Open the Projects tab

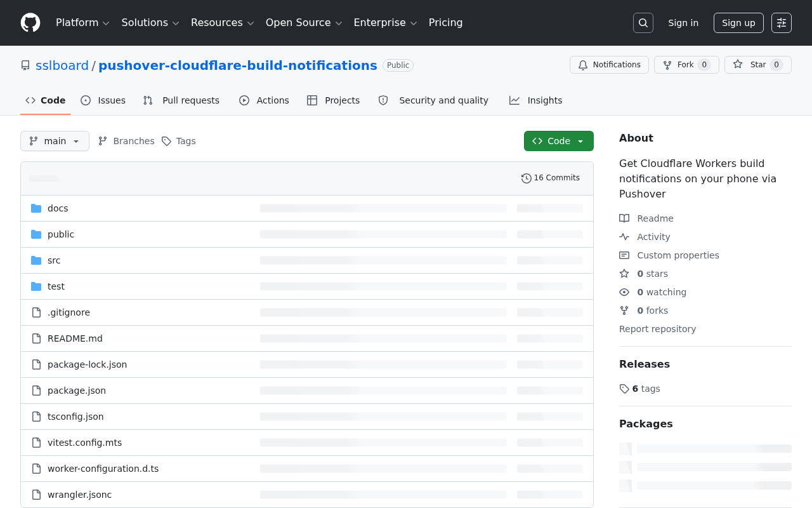[x=334, y=100]
